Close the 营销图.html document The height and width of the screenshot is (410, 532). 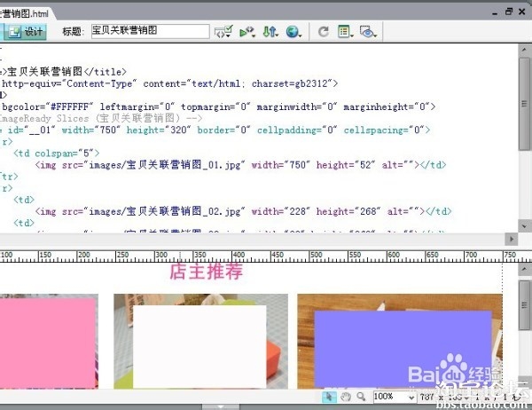[522, 12]
